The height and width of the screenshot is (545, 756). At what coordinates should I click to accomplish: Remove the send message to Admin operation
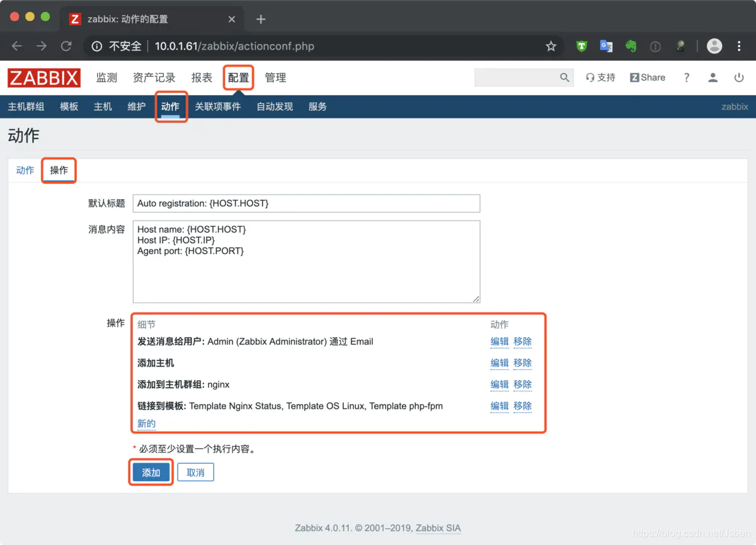point(523,341)
